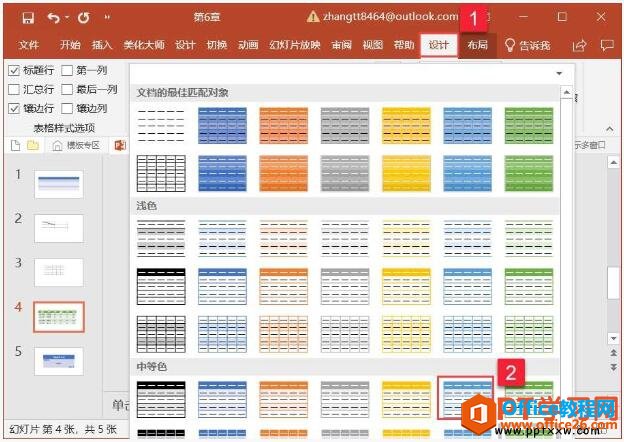Pick the black medium table style

coord(161,399)
